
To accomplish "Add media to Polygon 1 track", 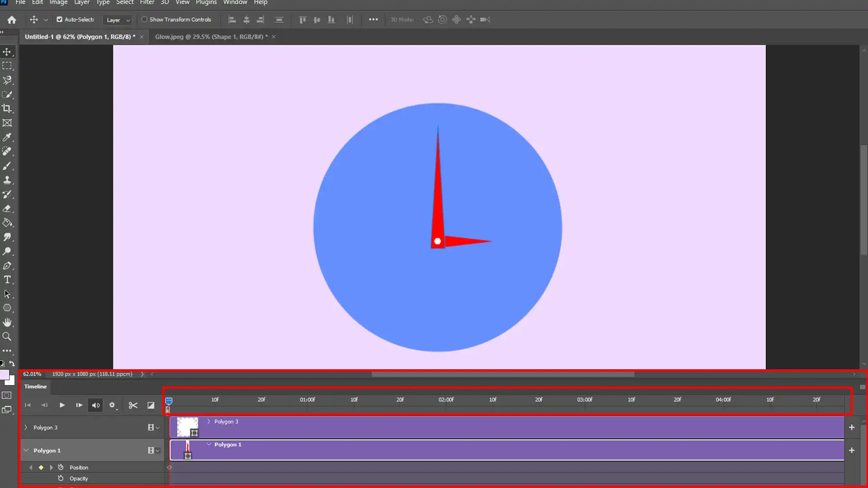I will tap(852, 450).
